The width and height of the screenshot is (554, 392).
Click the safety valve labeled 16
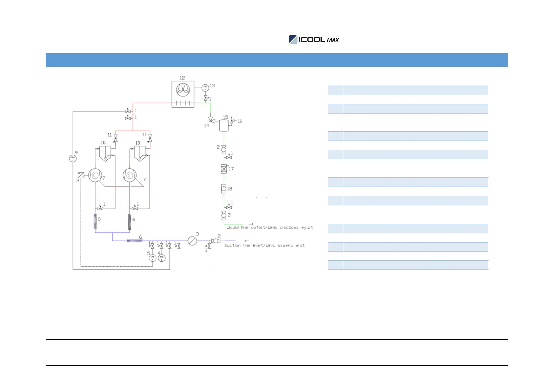pyautogui.click(x=232, y=121)
